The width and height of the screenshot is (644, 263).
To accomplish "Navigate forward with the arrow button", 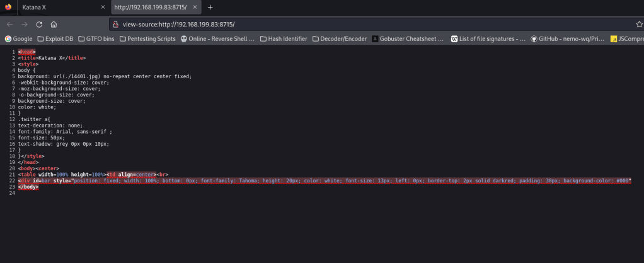I will point(25,24).
